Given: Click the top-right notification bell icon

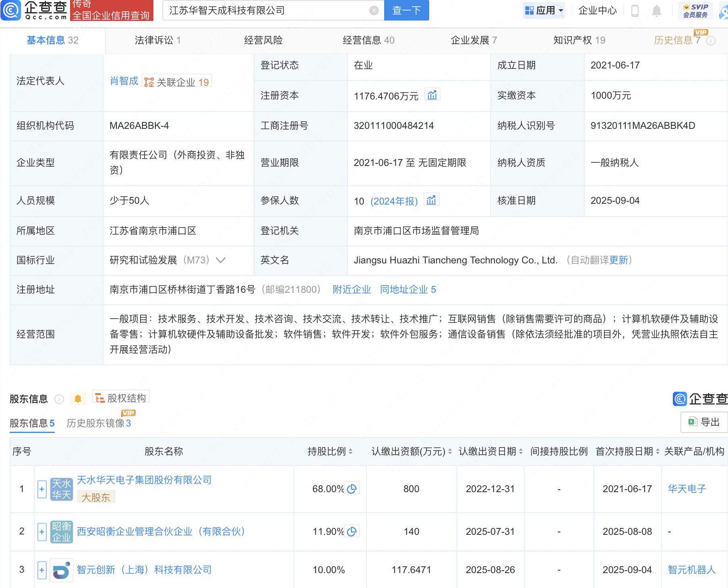Looking at the screenshot, I should click(656, 11).
